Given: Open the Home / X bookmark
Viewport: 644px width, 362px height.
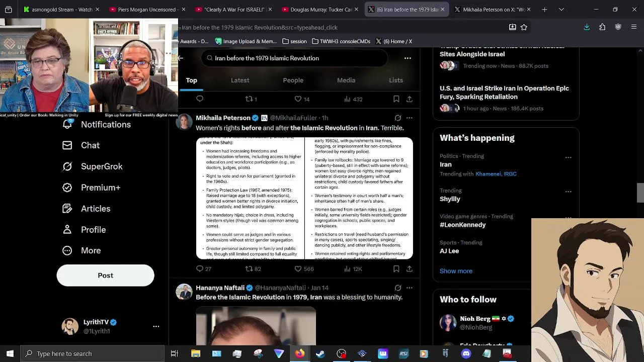Looking at the screenshot, I should pos(394,41).
